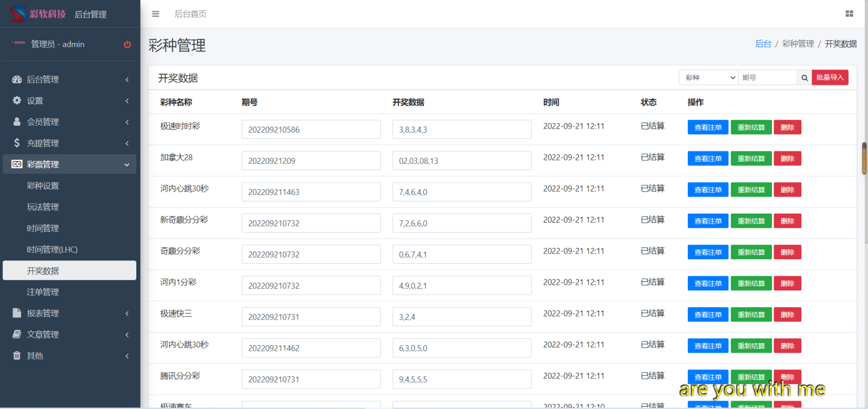The height and width of the screenshot is (409, 868).
Task: Click the search magnifier icon
Action: coord(804,78)
